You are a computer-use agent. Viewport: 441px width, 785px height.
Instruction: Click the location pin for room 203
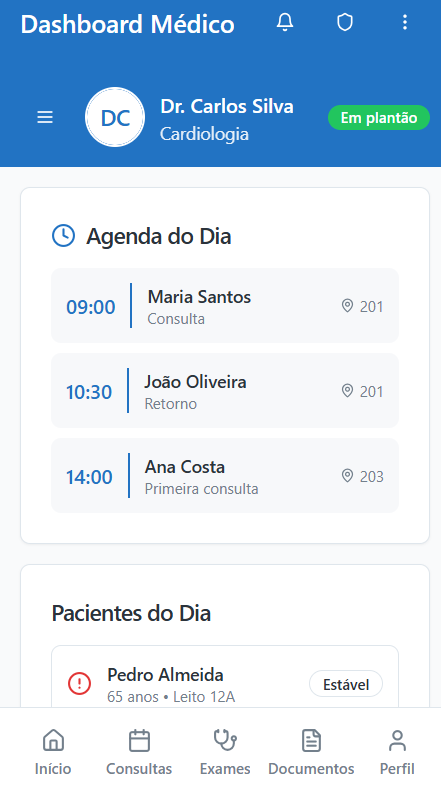(x=347, y=476)
